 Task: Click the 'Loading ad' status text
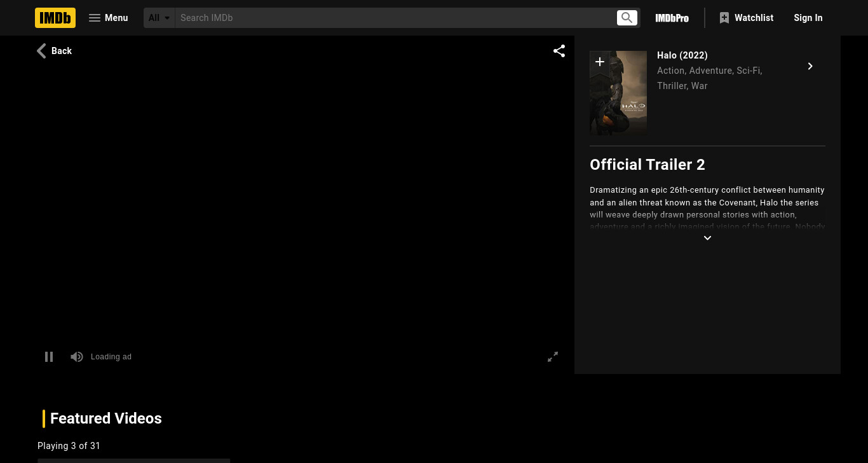click(x=111, y=357)
